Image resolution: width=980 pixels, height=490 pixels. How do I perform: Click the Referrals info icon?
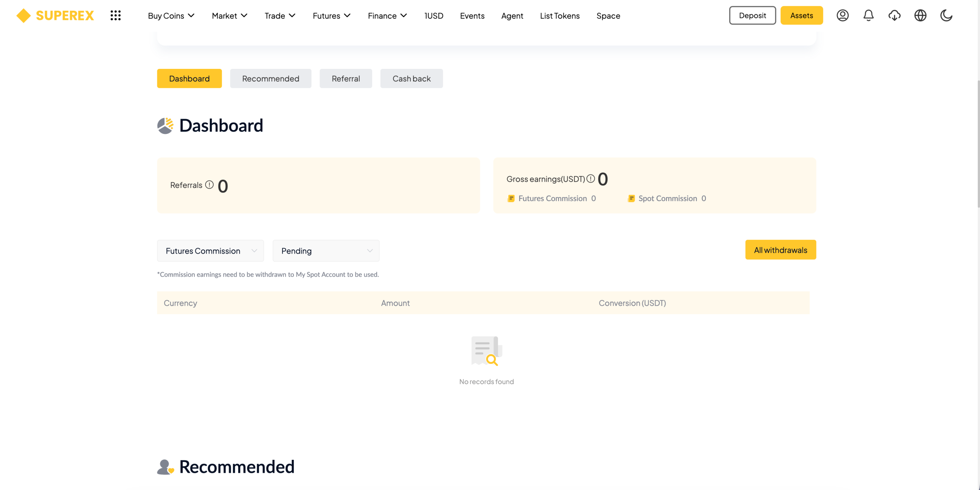click(x=209, y=185)
